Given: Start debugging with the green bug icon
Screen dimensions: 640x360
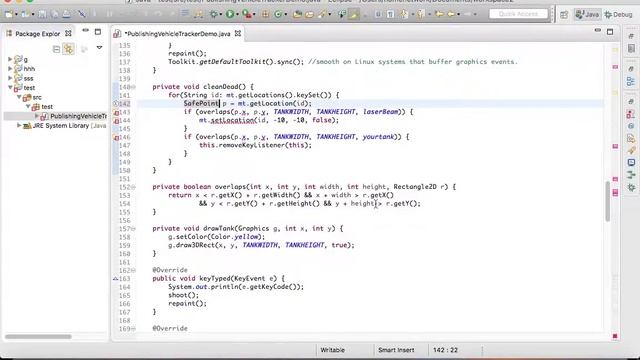Looking at the screenshot, I should [x=213, y=14].
